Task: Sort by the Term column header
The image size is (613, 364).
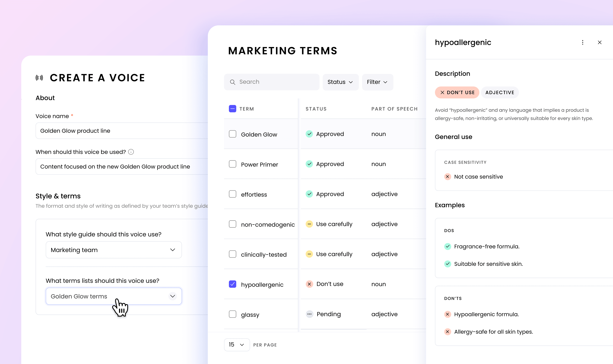Action: 247,109
